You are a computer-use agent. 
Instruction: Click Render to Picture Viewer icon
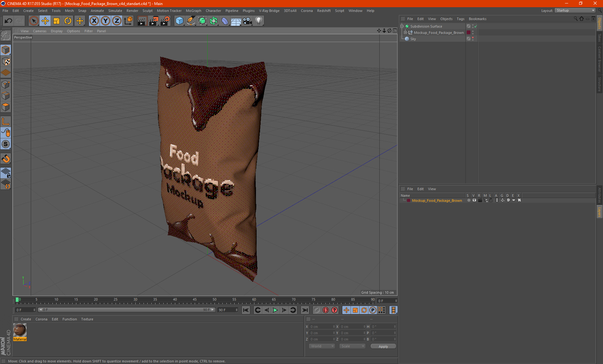[x=154, y=21]
